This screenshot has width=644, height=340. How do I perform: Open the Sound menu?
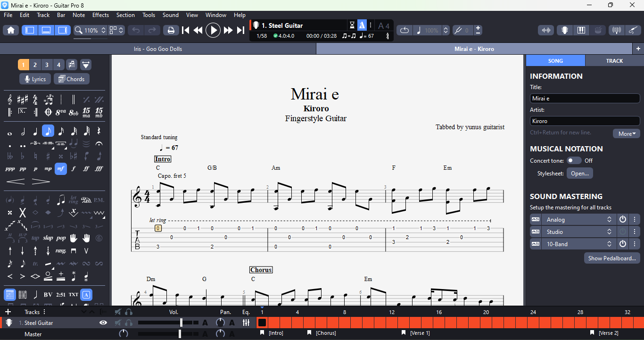(171, 15)
